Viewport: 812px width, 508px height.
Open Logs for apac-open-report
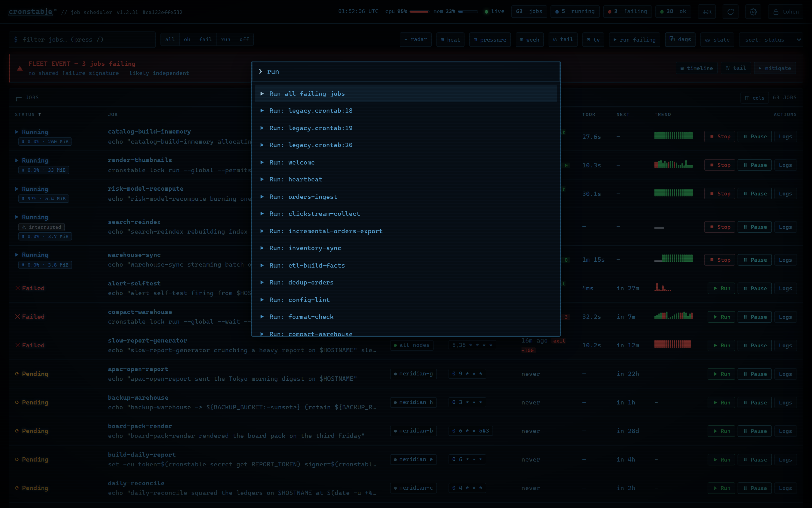pos(785,374)
